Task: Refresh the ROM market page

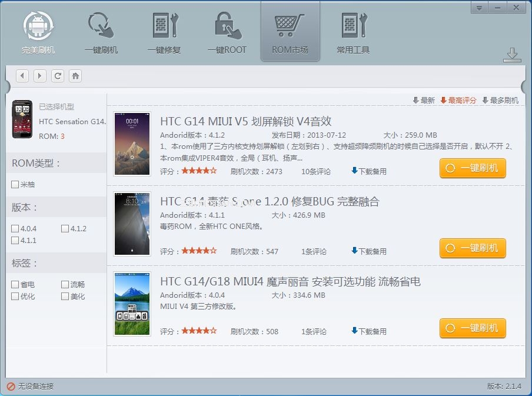Action: coord(57,75)
